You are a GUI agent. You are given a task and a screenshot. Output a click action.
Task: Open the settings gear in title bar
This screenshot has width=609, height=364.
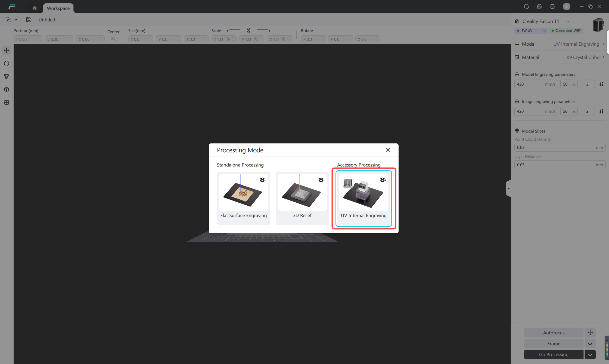[552, 7]
